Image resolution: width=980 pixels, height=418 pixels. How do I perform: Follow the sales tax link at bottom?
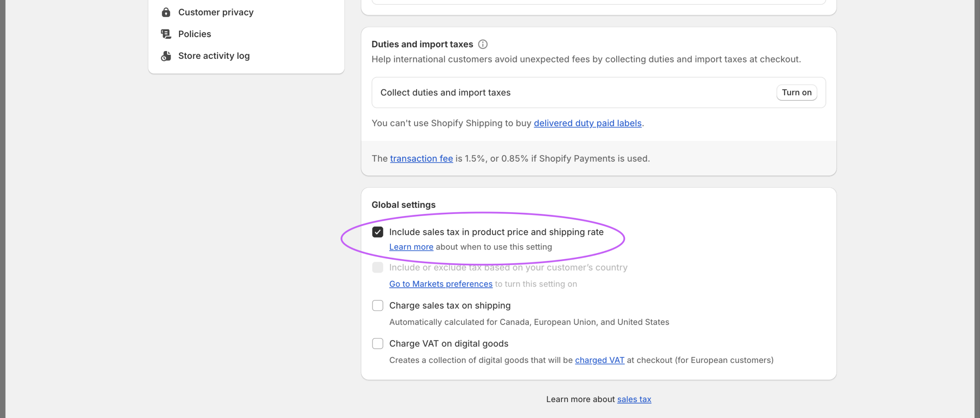(634, 399)
